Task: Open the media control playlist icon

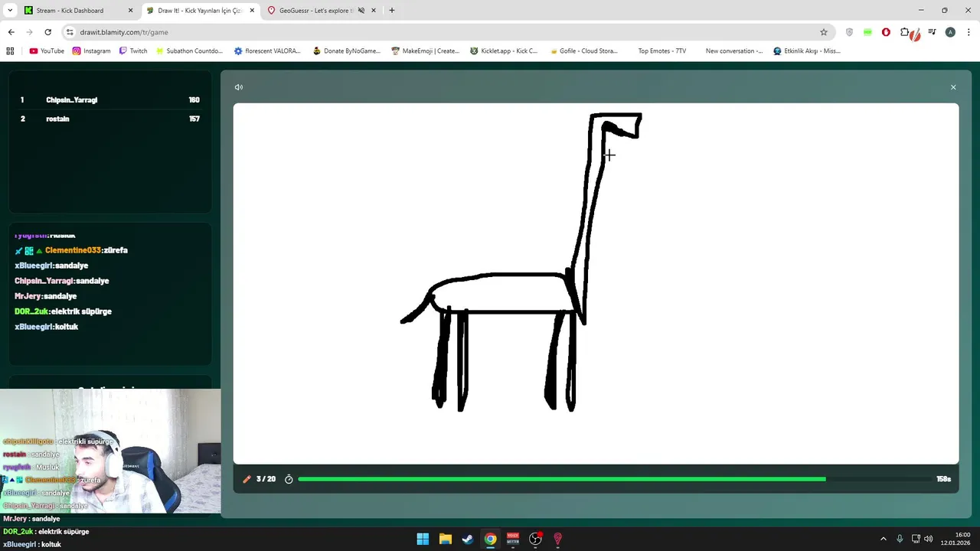Action: [932, 32]
